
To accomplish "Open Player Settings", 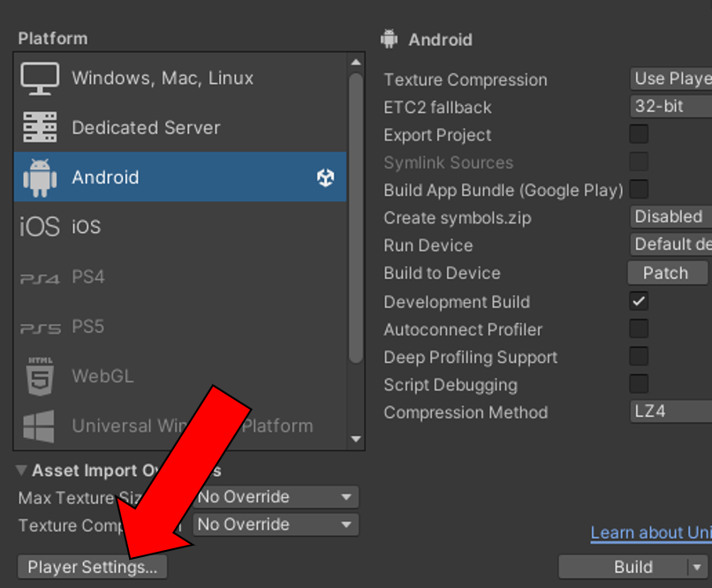I will pyautogui.click(x=91, y=567).
